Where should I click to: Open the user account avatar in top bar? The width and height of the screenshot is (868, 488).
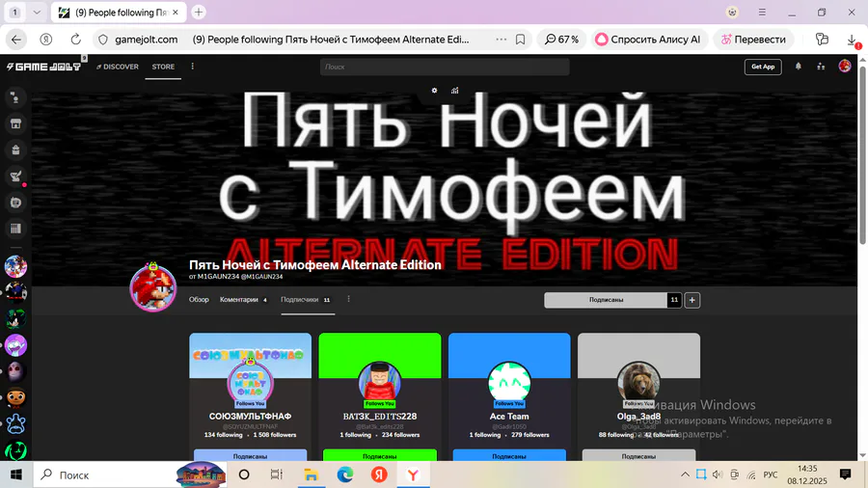pyautogui.click(x=845, y=67)
